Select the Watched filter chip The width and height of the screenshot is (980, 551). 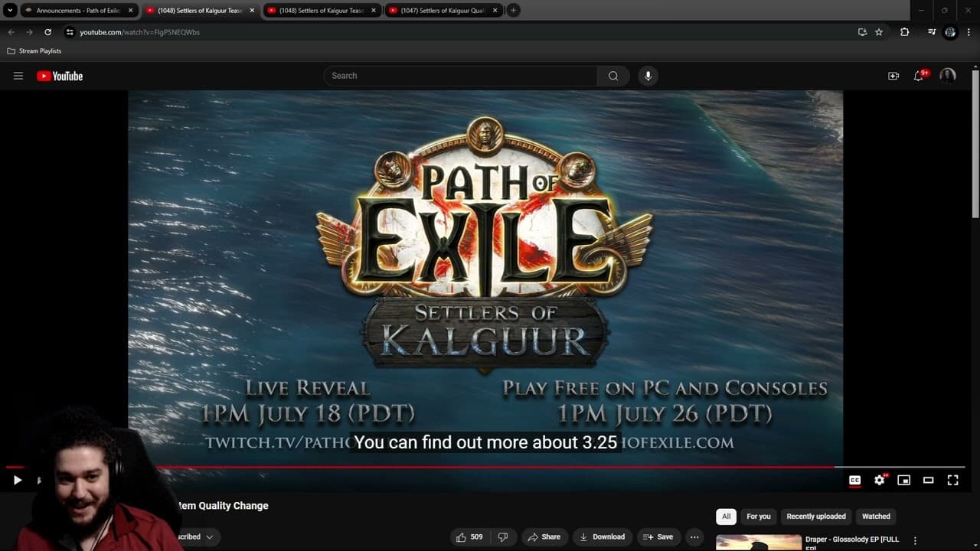point(875,517)
